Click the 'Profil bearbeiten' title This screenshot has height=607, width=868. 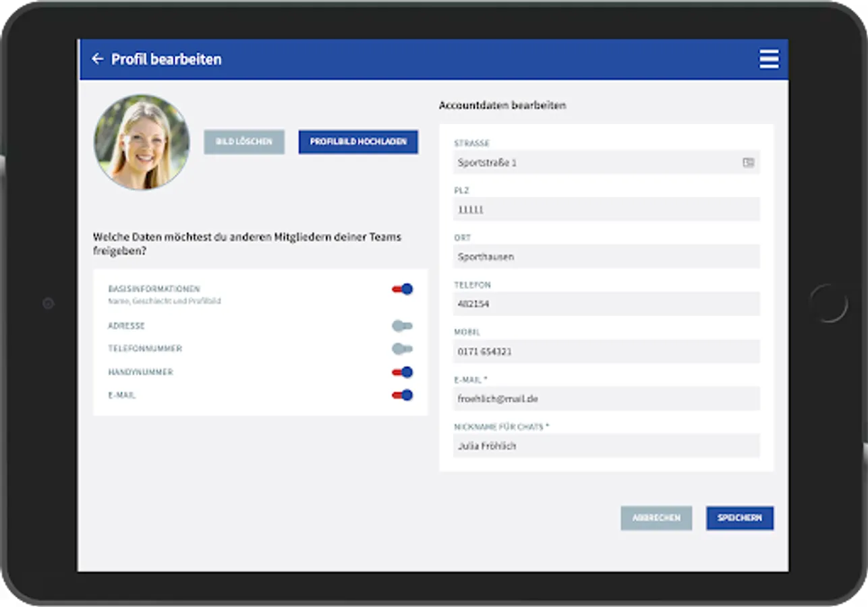pyautogui.click(x=167, y=59)
